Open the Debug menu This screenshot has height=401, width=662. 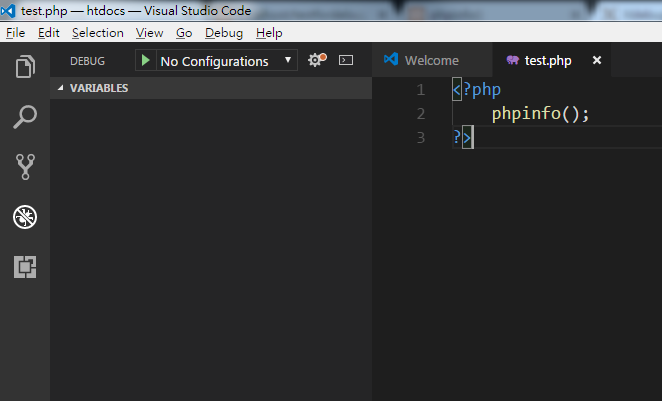224,33
